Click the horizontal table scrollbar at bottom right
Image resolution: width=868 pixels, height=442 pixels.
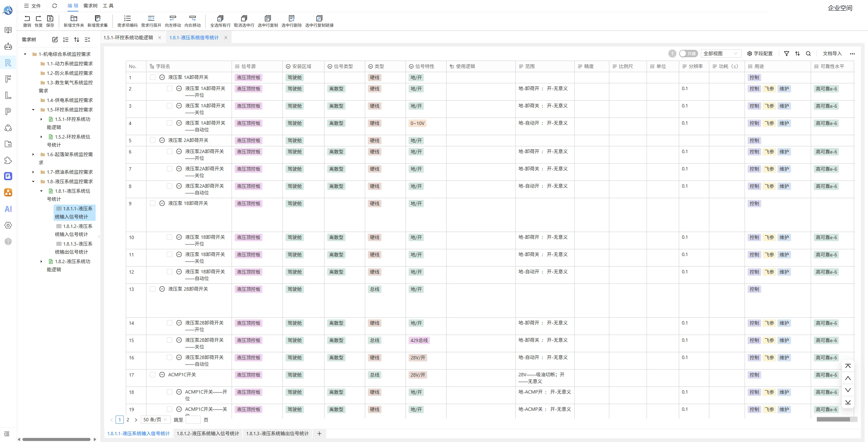click(833, 419)
